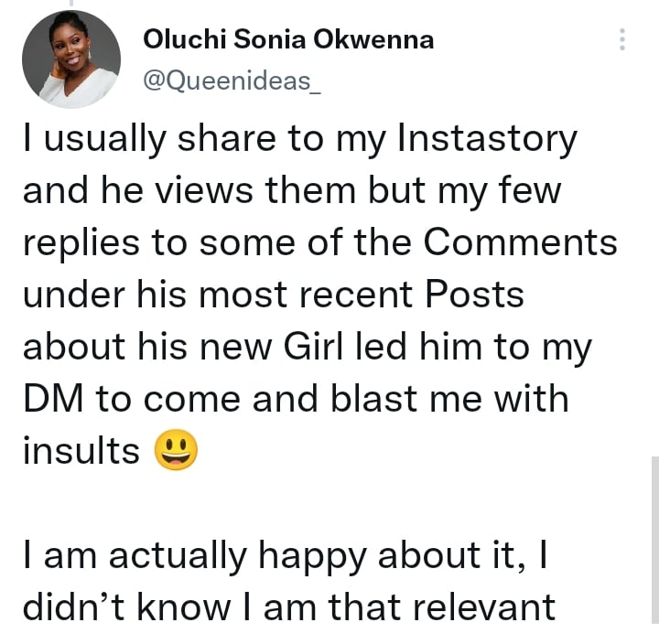The image size is (659, 644).
Task: Click the word insults before emoji
Action: coord(81,452)
